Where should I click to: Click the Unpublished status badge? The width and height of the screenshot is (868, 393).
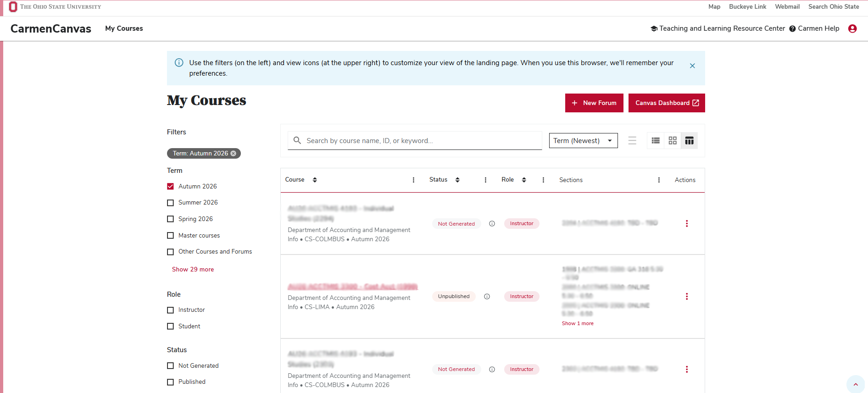pos(454,296)
